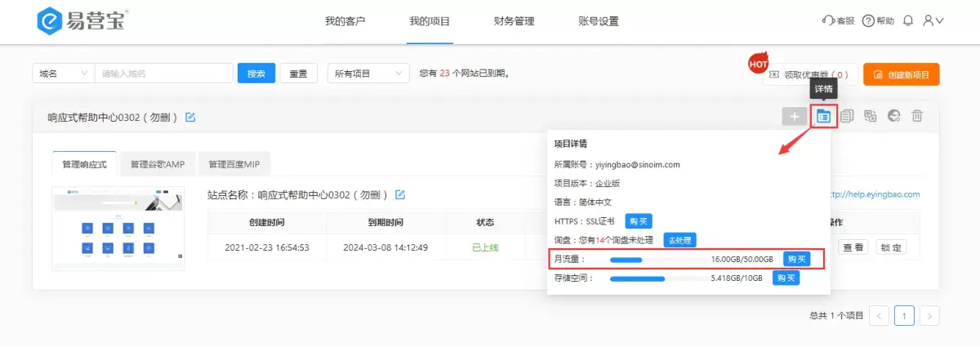Switch to 管理响应式 tab
Viewport: 980px width, 347px height.
click(x=84, y=164)
